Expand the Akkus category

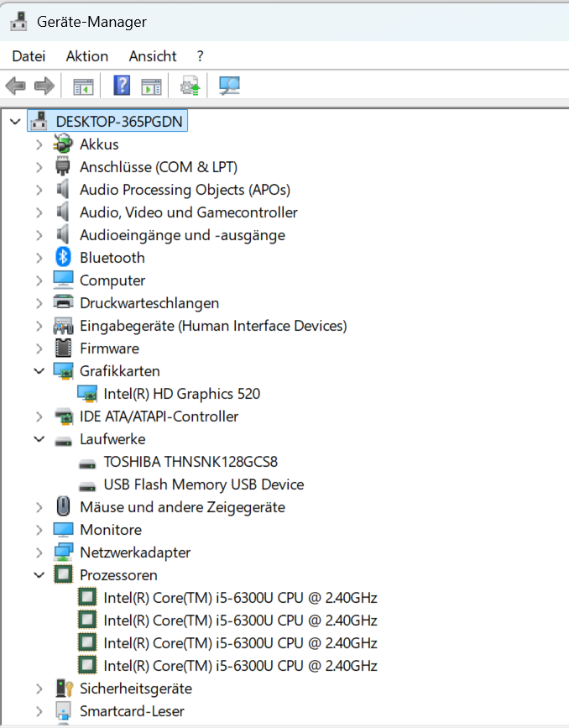coord(39,144)
